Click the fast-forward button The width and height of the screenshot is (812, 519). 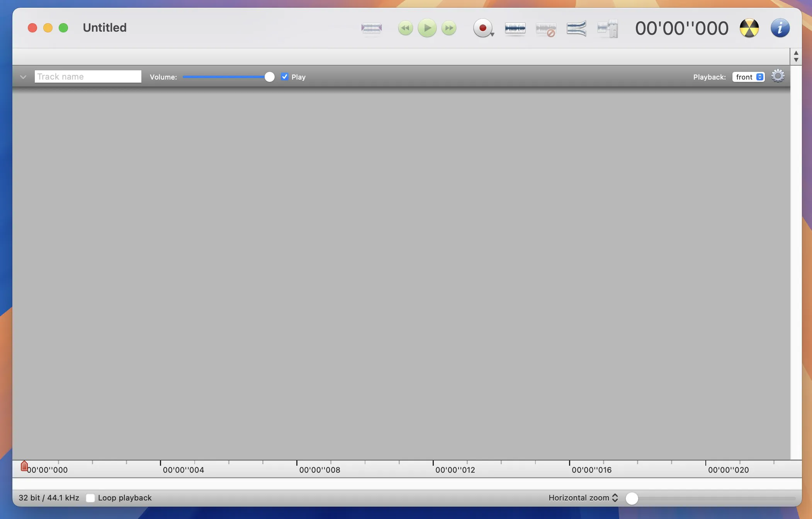point(449,28)
